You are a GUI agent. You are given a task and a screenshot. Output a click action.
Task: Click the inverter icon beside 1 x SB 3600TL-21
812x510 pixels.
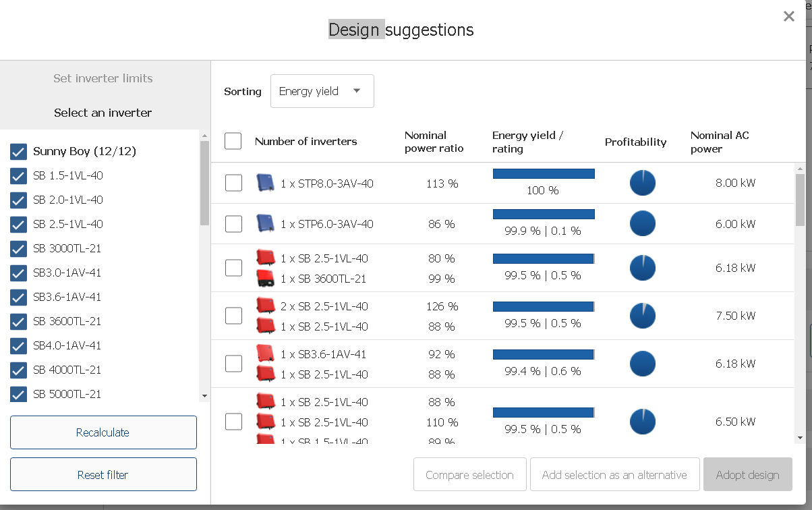266,279
